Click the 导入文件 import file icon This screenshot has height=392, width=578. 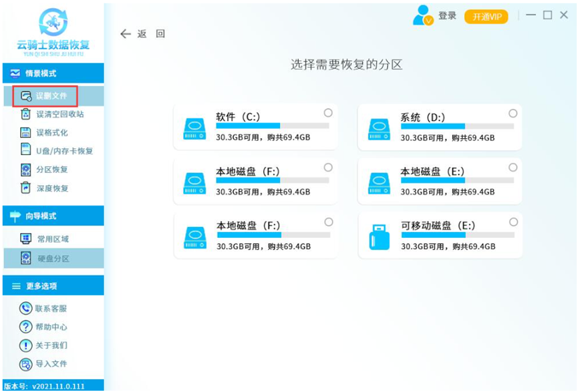point(26,364)
